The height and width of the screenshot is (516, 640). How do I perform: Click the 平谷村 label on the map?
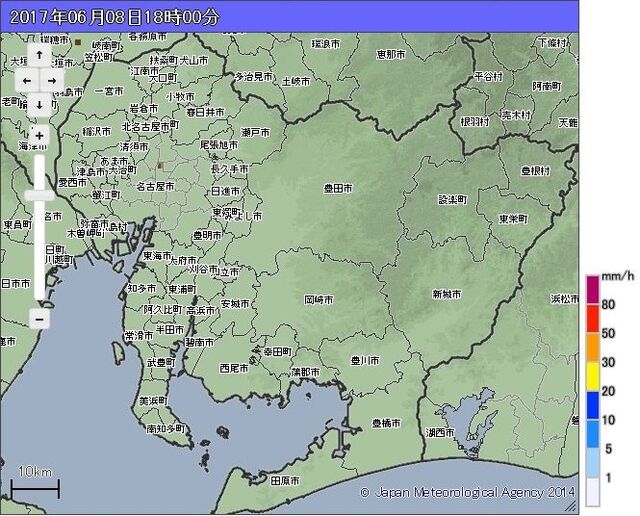pyautogui.click(x=489, y=76)
